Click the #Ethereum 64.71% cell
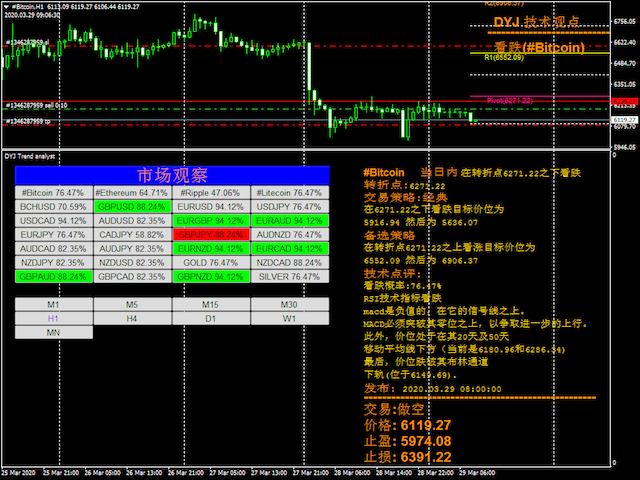 132,192
